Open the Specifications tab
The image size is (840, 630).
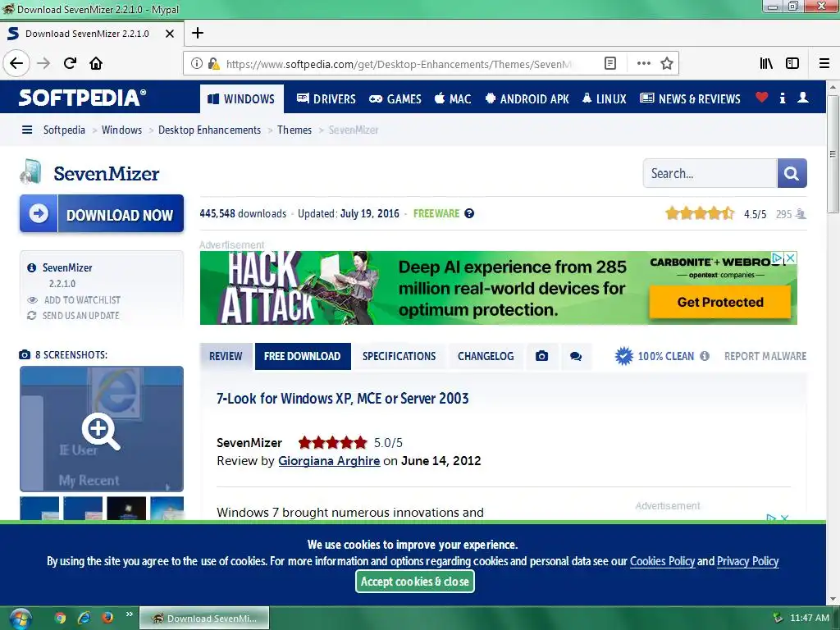click(399, 356)
